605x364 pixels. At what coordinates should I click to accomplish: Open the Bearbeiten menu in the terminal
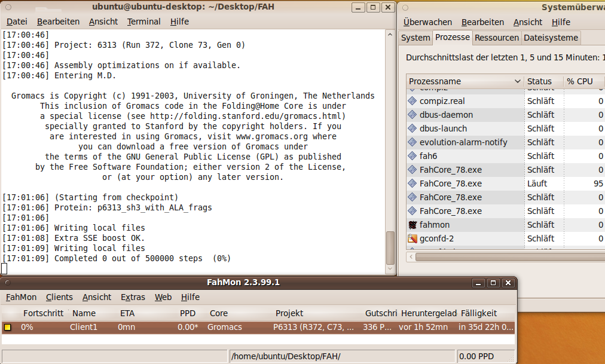[x=58, y=22]
